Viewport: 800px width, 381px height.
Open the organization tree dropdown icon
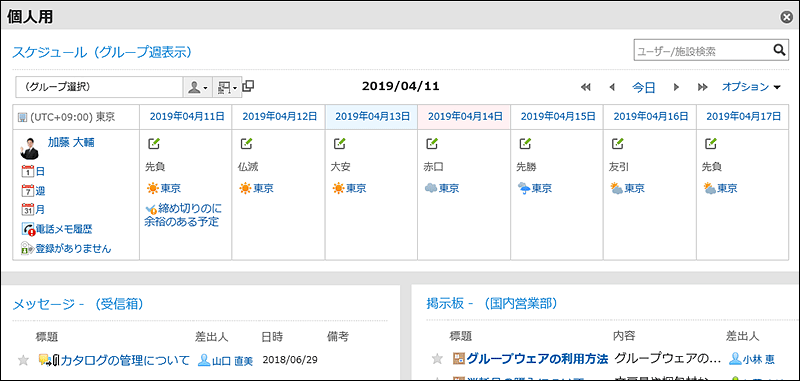227,87
